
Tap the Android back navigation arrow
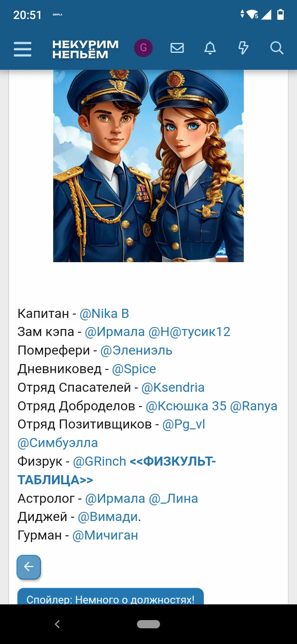[x=57, y=624]
